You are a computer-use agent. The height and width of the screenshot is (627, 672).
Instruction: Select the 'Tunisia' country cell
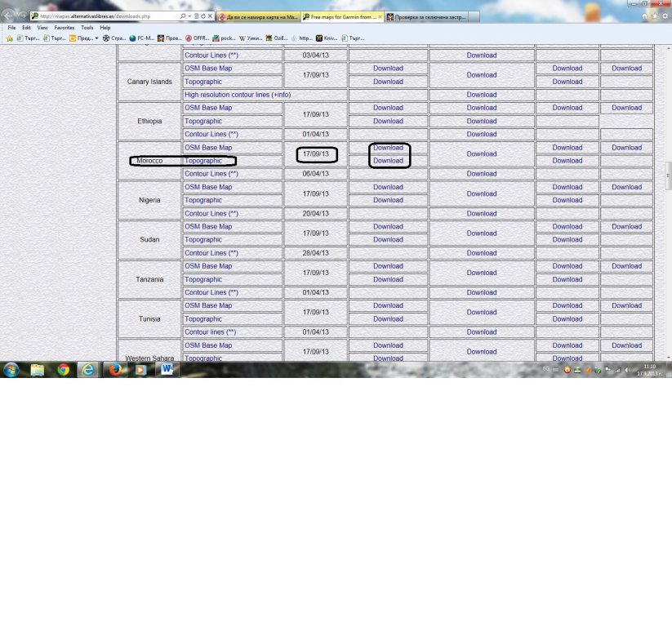pyautogui.click(x=149, y=319)
